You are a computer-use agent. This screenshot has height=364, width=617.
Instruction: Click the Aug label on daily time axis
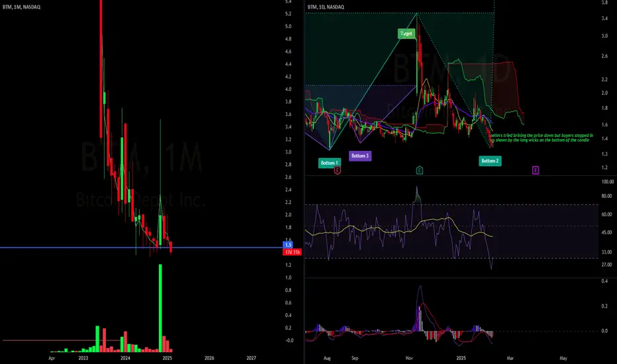click(x=327, y=358)
